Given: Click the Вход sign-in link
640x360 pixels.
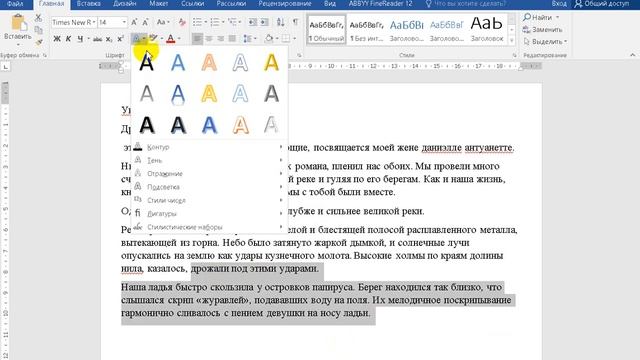Looking at the screenshot, I should (559, 4).
